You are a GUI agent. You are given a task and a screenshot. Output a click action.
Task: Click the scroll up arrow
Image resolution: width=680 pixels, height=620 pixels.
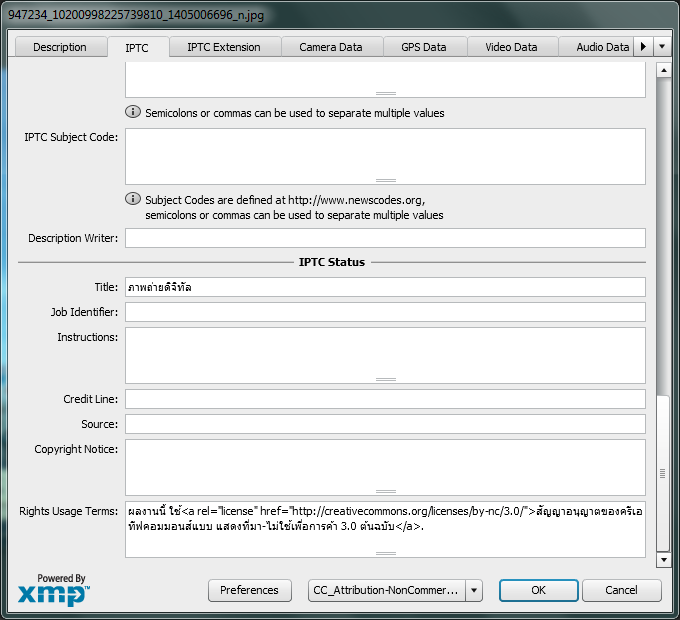[x=664, y=70]
